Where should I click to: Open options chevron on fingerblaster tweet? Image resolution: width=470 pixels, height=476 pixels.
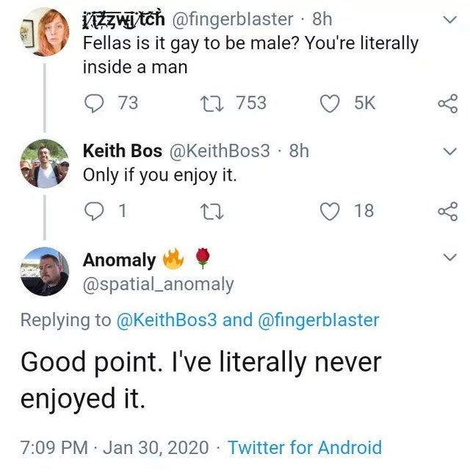[451, 22]
